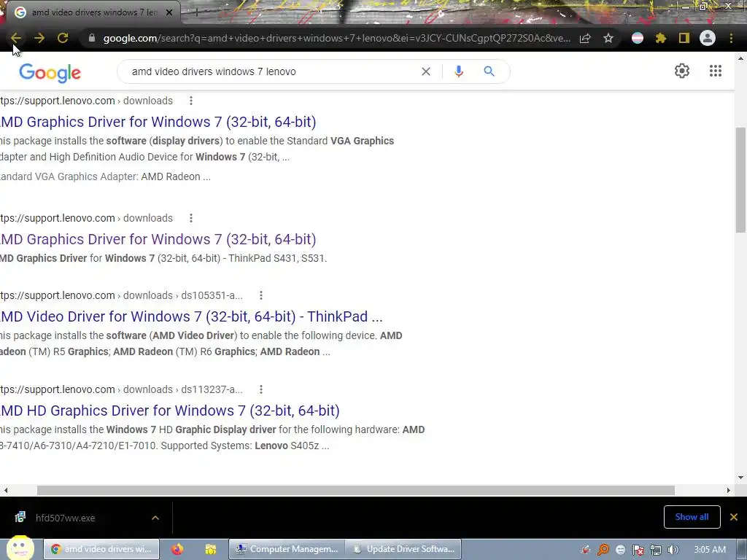Open the Chrome three-dot menu

pyautogui.click(x=731, y=38)
